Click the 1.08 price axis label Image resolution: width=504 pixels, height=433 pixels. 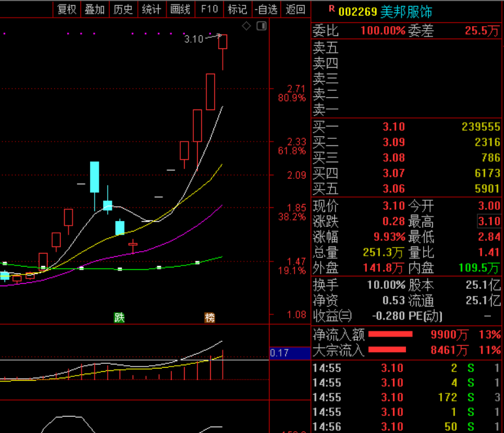(296, 315)
